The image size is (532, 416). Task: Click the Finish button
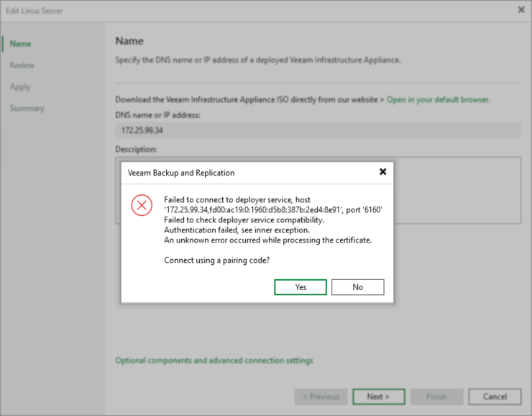[436, 397]
